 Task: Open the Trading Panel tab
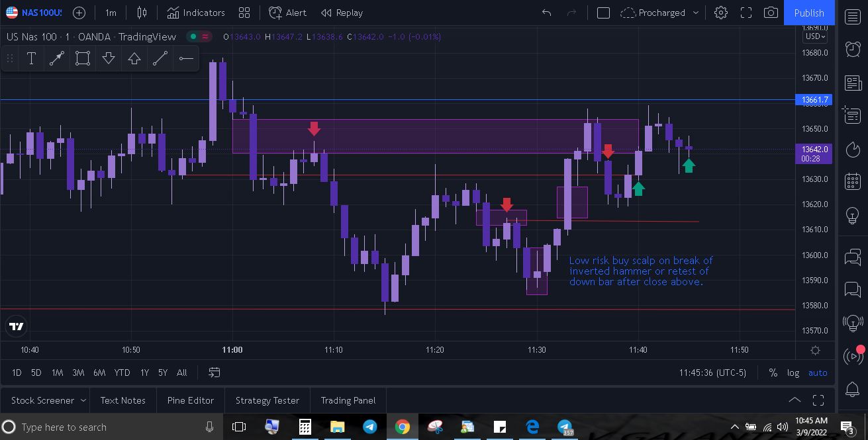tap(348, 400)
